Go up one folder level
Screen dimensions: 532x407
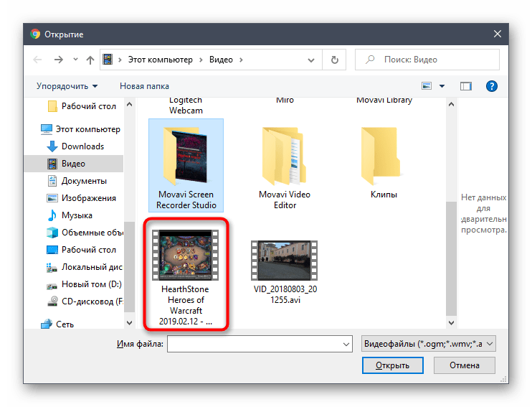90,60
